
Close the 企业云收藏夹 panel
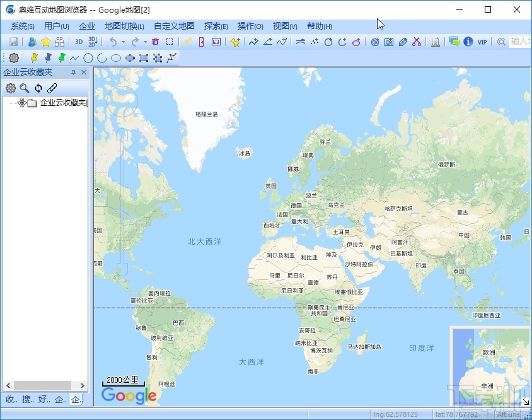click(84, 73)
